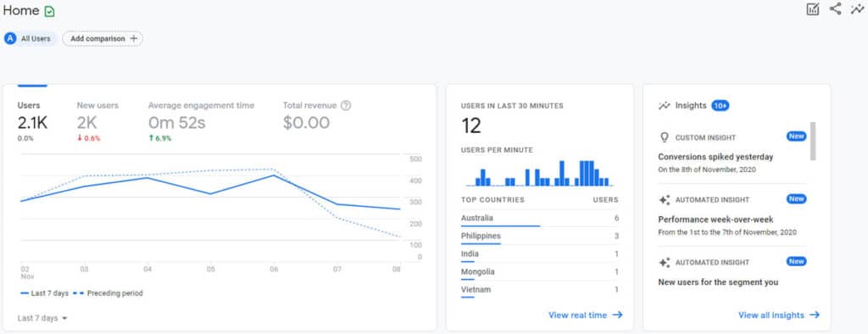Click the View real time link
Image resolution: width=868 pixels, height=334 pixels.
(585, 315)
